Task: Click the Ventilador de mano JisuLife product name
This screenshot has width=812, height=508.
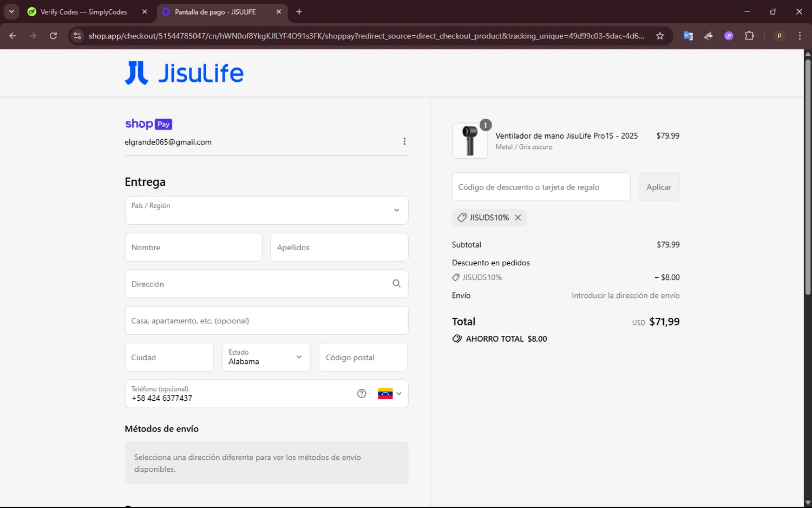Action: [x=567, y=136]
